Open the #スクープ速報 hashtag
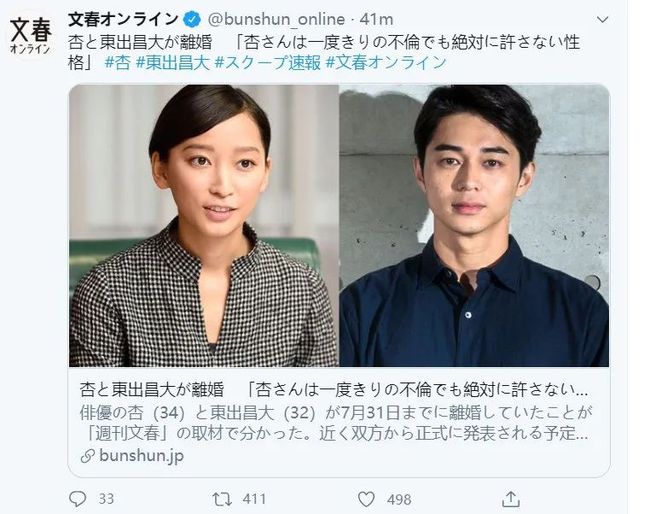The width and height of the screenshot is (650, 514). [268, 63]
